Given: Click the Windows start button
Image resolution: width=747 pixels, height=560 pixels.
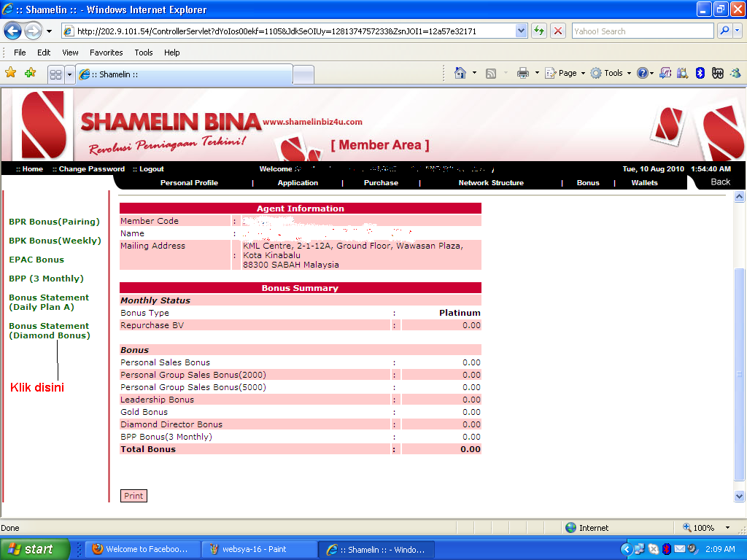Looking at the screenshot, I should click(35, 549).
